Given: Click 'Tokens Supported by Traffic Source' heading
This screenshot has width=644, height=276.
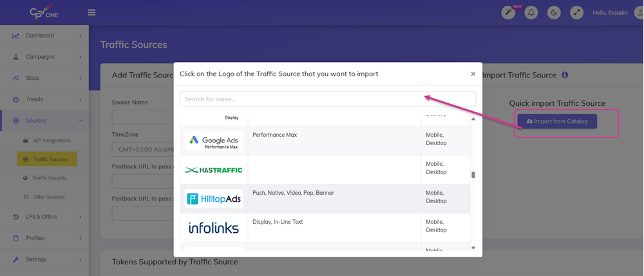Looking at the screenshot, I should pyautogui.click(x=175, y=262).
